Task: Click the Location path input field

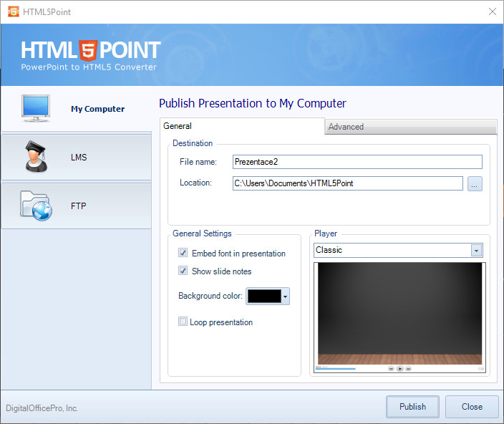Action: (348, 183)
